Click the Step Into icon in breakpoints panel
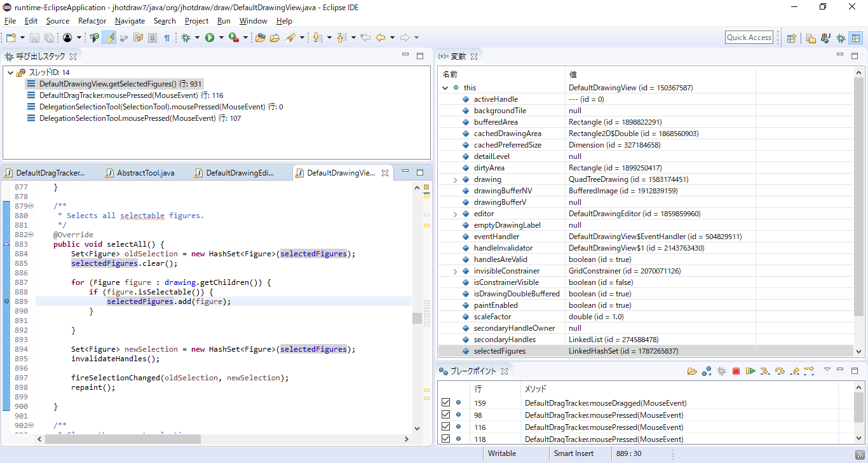This screenshot has height=463, width=868. 765,371
